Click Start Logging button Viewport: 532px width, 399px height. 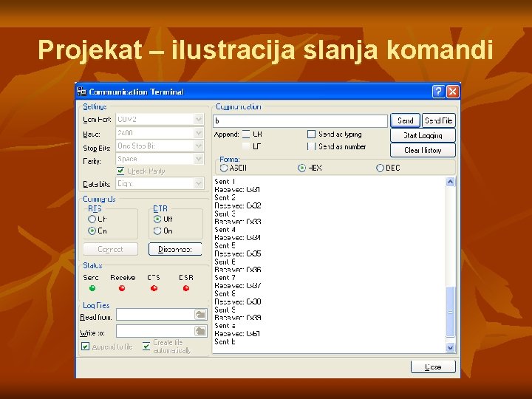(423, 135)
